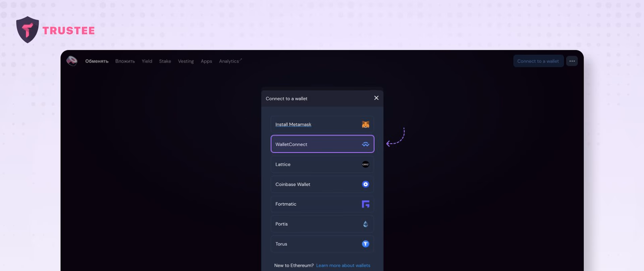Click the Portis droplet icon
644x271 pixels.
[x=366, y=224]
